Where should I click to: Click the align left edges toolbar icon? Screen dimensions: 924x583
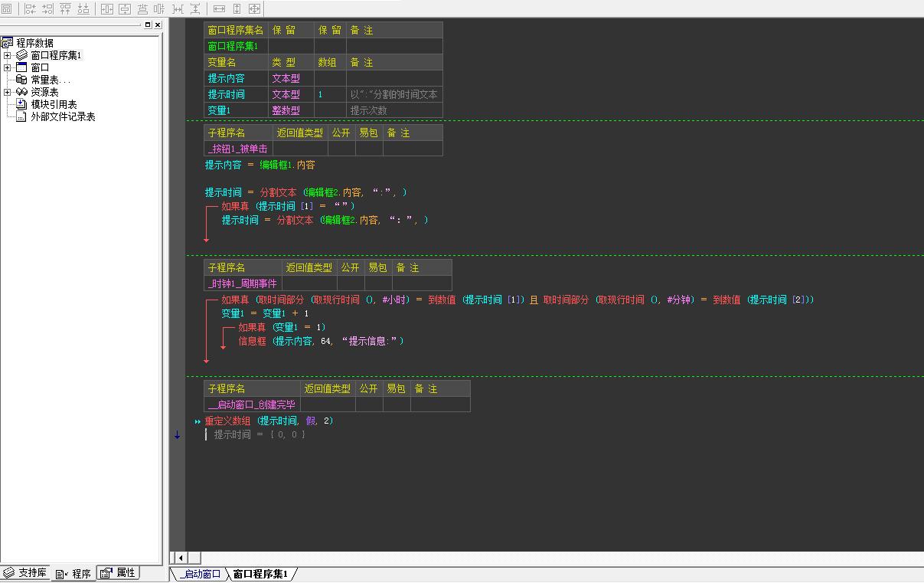pos(30,9)
